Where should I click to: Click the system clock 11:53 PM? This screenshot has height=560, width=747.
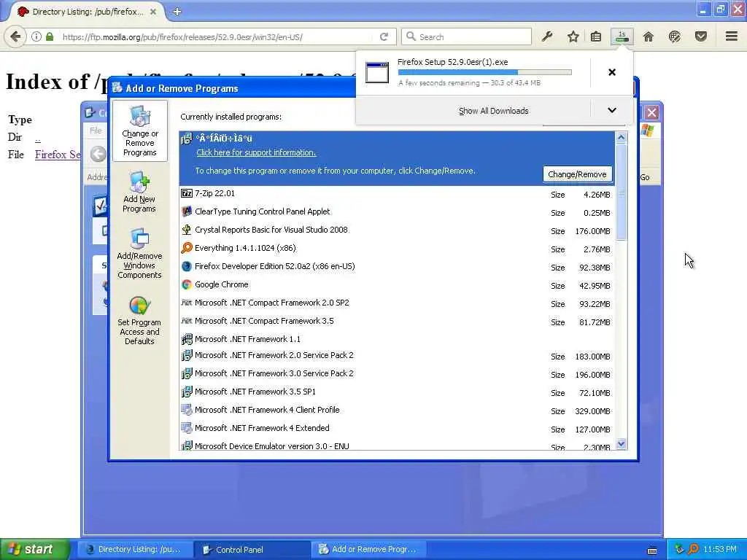(x=720, y=550)
